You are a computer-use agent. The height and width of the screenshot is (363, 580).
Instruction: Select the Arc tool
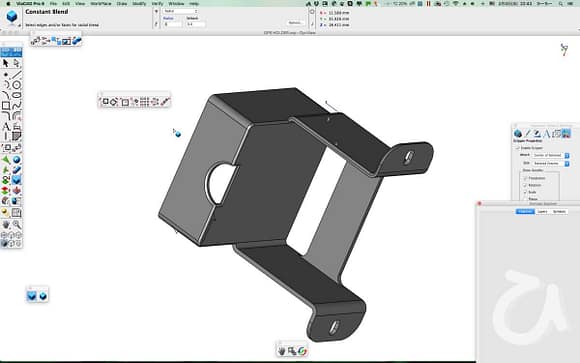coord(6,85)
